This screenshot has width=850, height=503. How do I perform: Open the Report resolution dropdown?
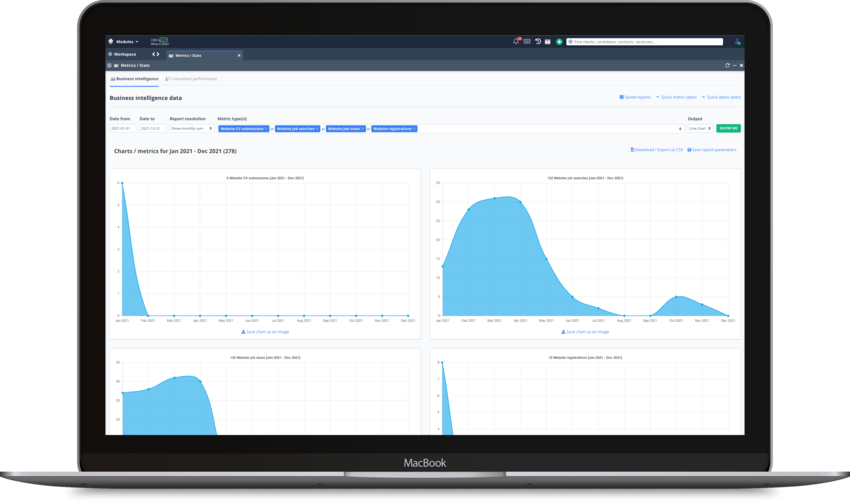pyautogui.click(x=191, y=128)
